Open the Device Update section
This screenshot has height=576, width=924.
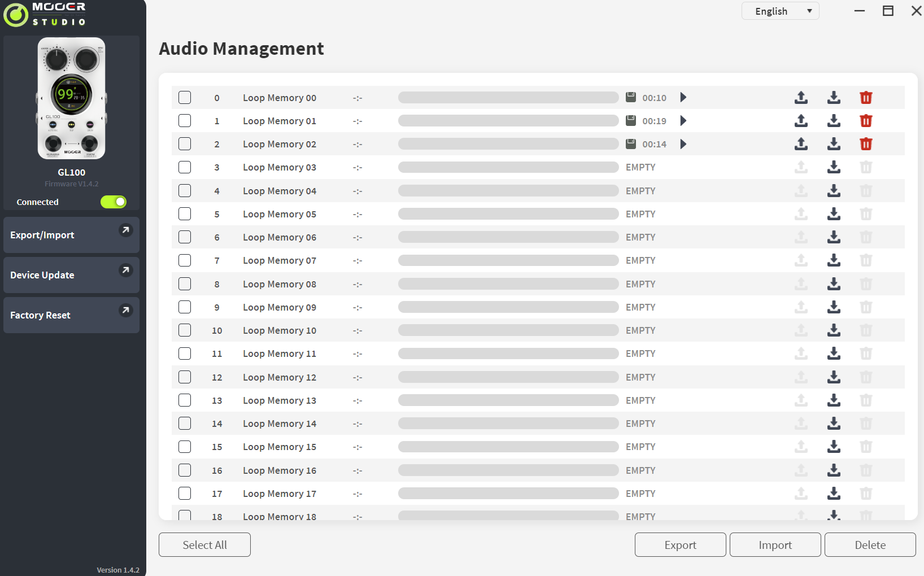click(71, 275)
